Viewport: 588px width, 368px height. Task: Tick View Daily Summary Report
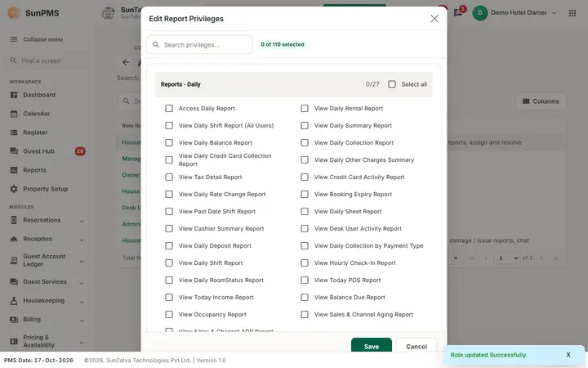pyautogui.click(x=305, y=125)
